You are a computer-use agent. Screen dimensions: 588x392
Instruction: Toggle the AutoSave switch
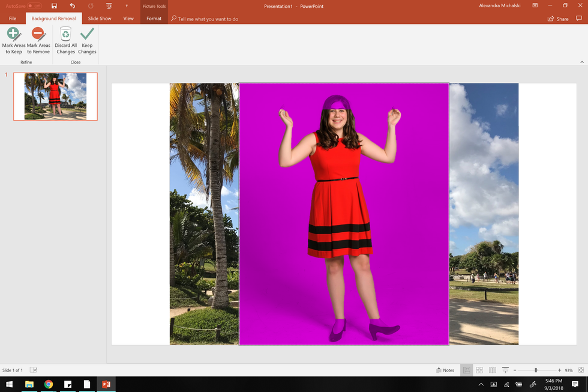coord(34,6)
